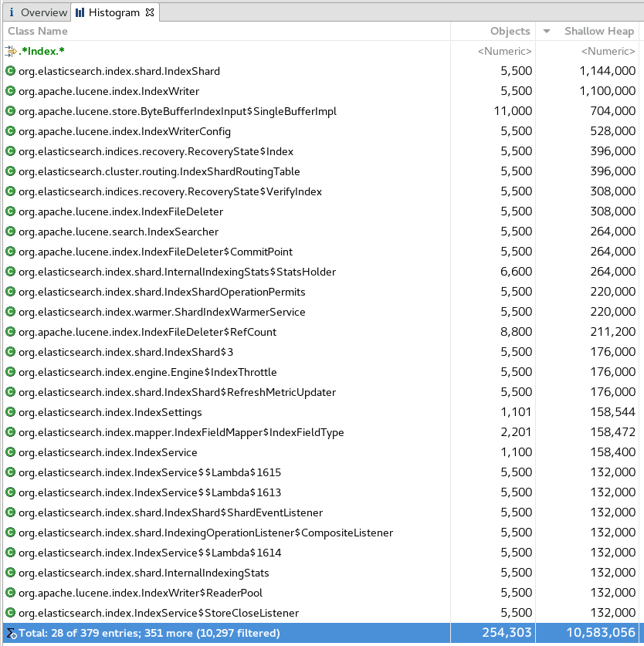Click the class icon for IndexWriter$ReaderPool
The width and height of the screenshot is (644, 646).
point(10,593)
